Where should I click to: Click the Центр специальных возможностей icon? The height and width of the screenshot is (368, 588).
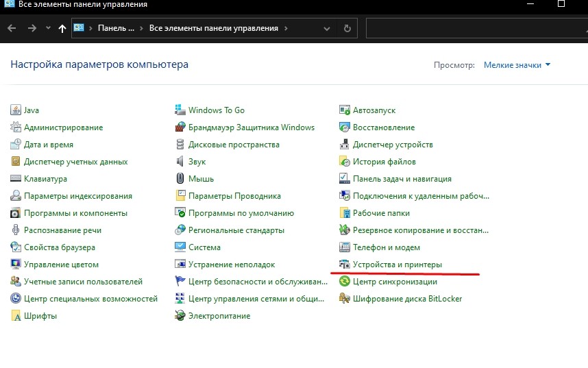[x=15, y=299]
